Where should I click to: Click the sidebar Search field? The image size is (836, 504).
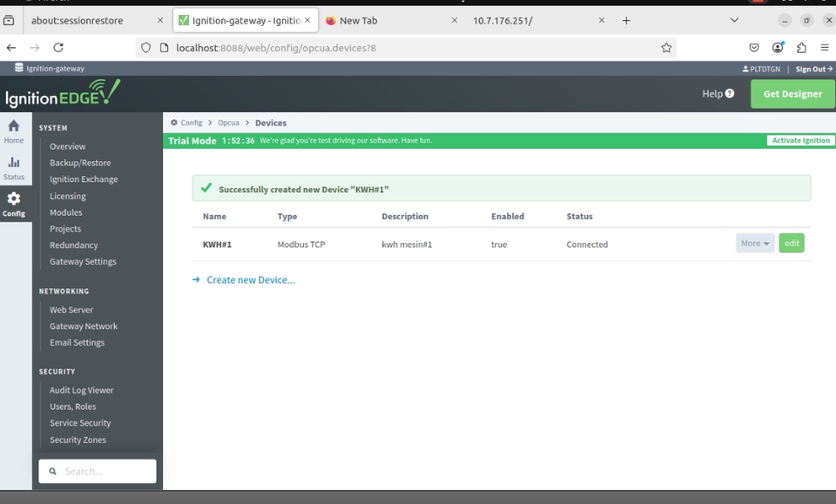pos(98,472)
